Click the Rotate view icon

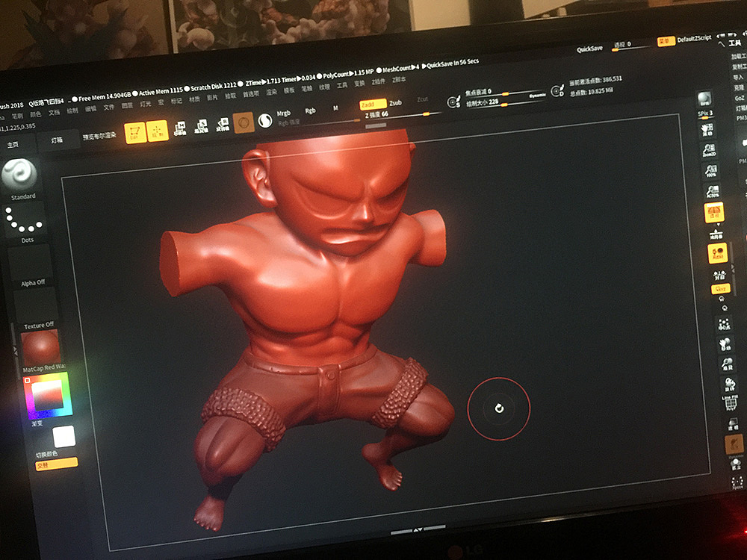729,384
